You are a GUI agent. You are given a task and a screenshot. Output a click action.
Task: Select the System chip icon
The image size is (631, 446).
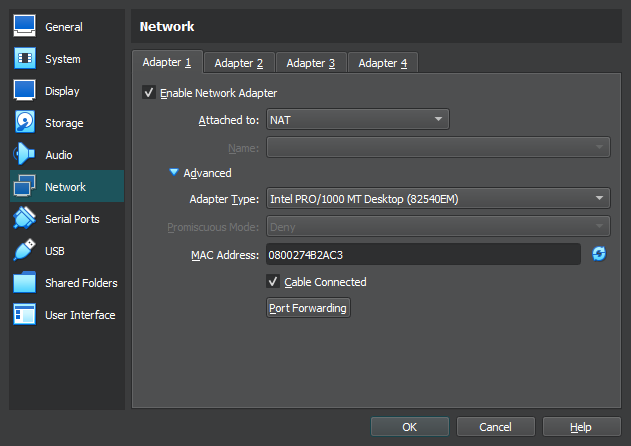tap(25, 59)
